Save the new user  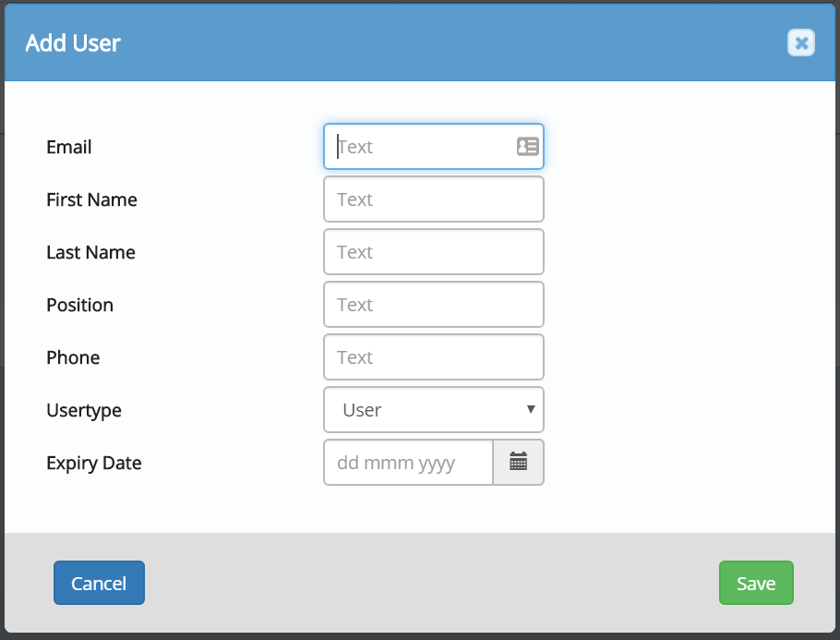(x=755, y=583)
